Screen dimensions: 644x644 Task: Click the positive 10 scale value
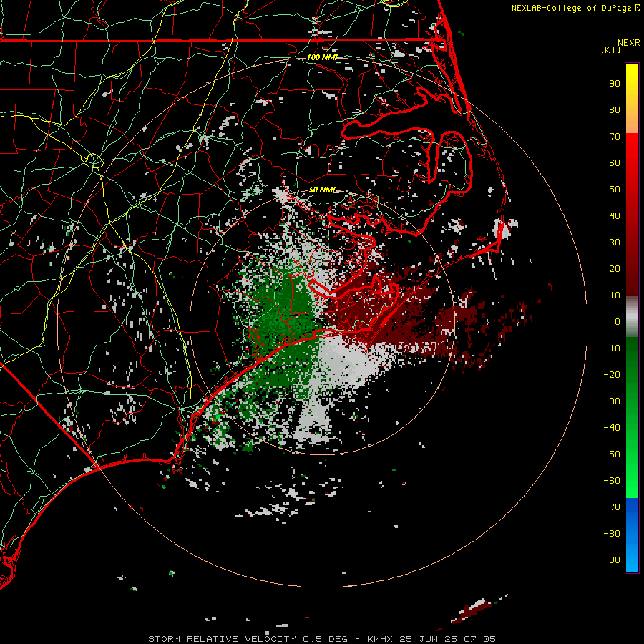615,296
